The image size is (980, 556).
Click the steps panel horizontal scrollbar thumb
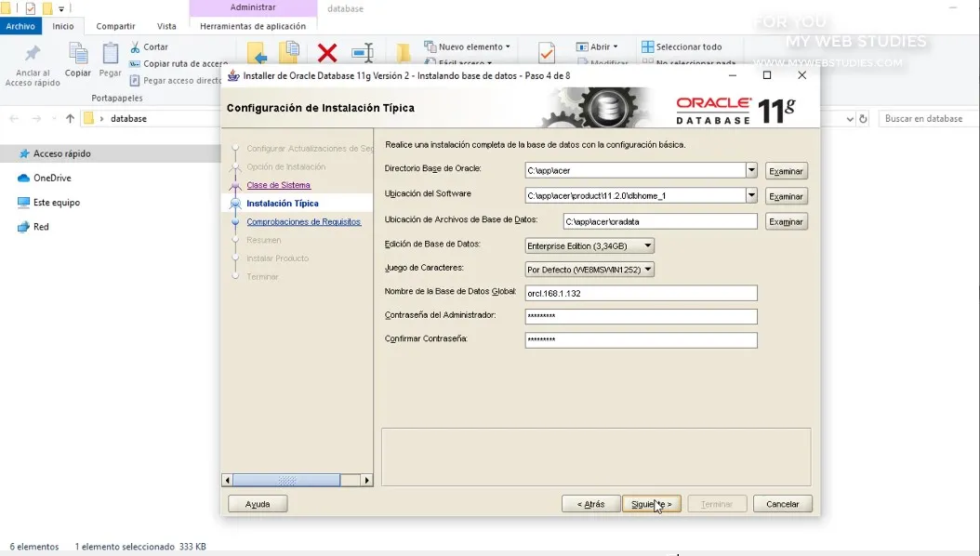click(286, 481)
